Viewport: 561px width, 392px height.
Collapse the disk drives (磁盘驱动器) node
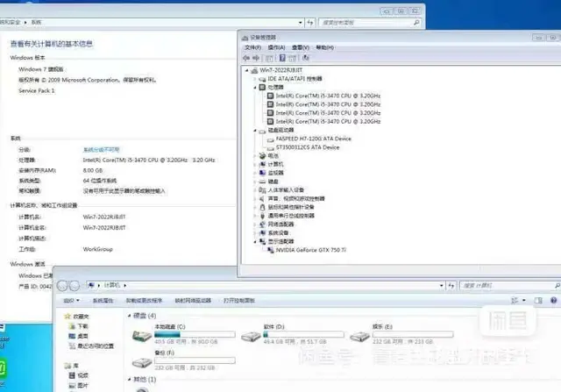point(255,131)
